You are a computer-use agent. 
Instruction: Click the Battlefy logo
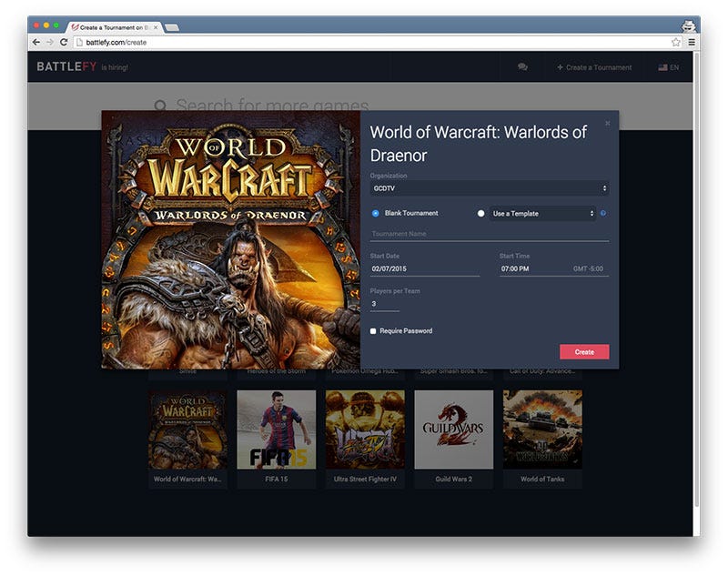66,66
